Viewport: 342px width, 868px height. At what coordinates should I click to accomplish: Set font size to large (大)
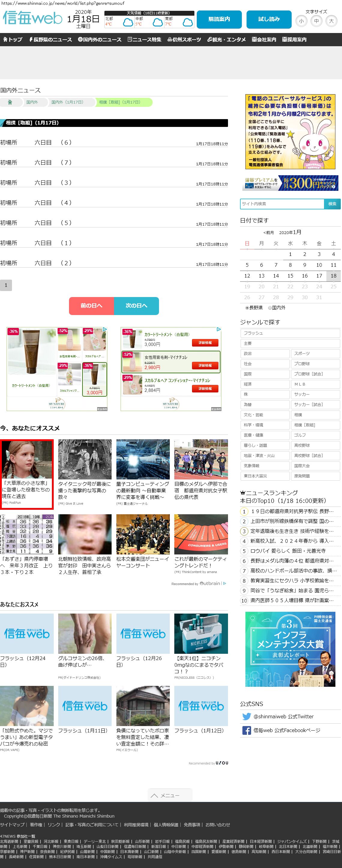coord(331,21)
